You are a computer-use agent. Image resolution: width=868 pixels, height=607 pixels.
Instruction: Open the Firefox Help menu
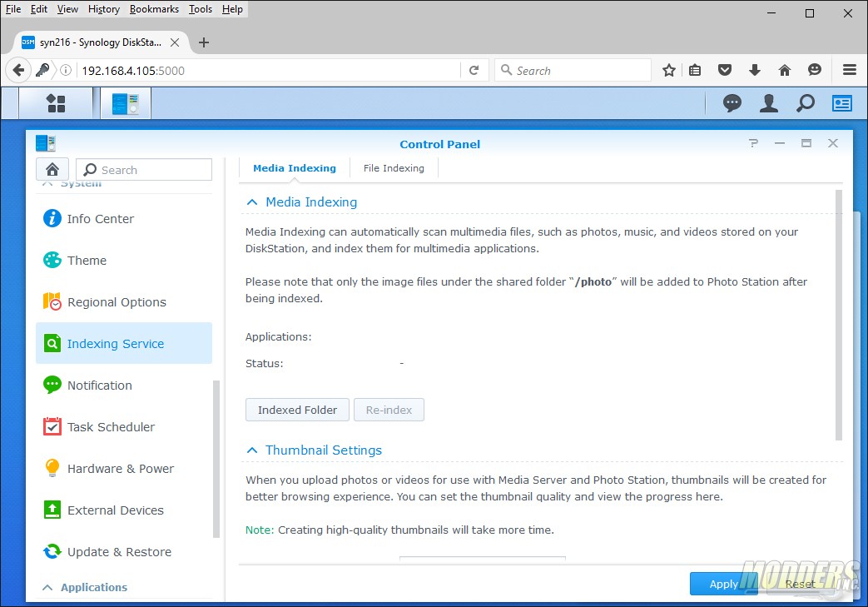coord(232,9)
